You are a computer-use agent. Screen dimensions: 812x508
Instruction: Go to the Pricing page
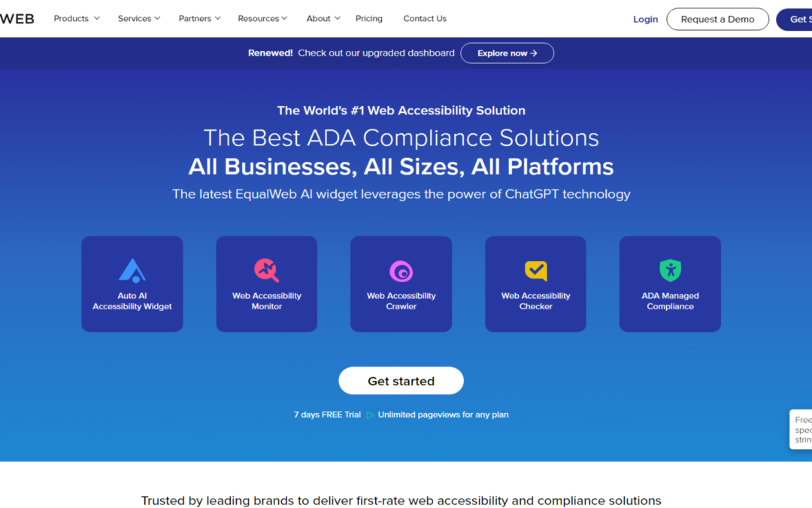click(x=368, y=19)
